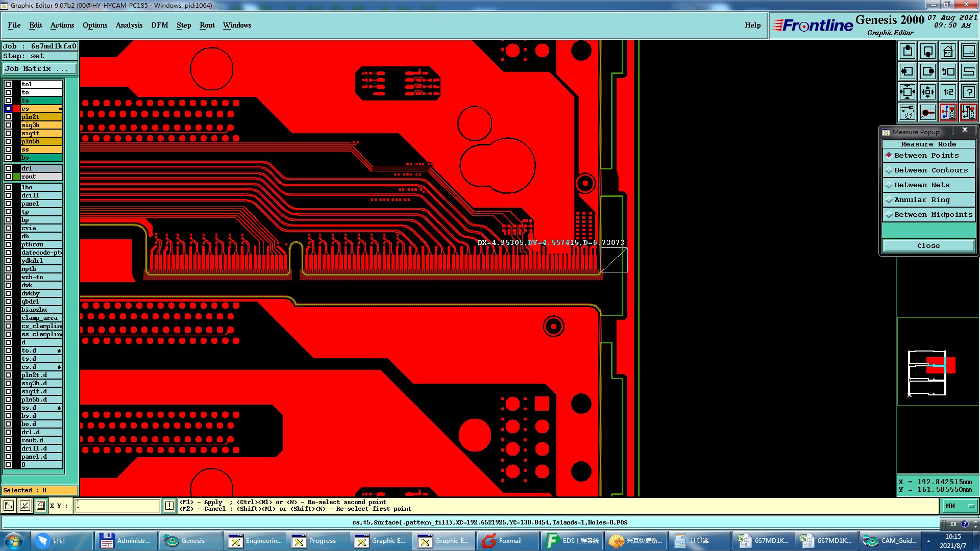Open the Job Matrix selector

coord(40,68)
